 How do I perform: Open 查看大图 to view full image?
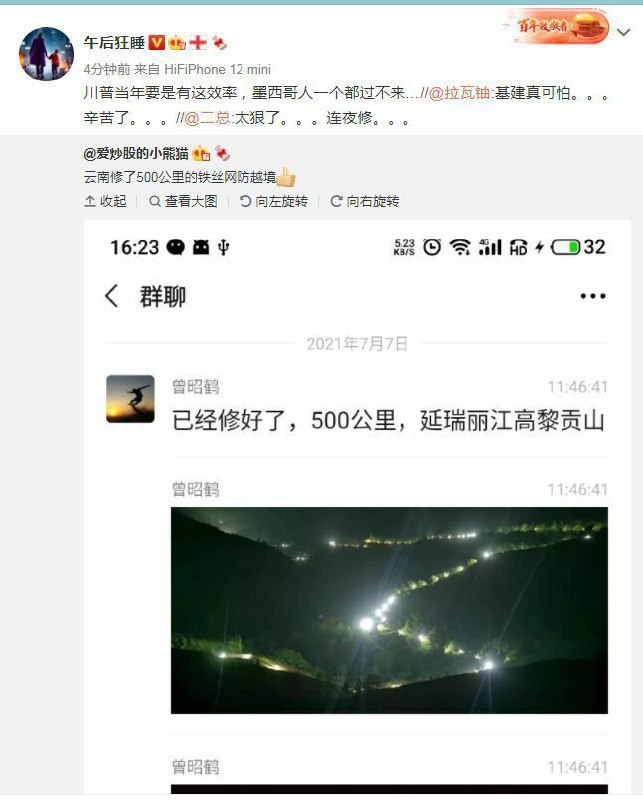[x=183, y=202]
